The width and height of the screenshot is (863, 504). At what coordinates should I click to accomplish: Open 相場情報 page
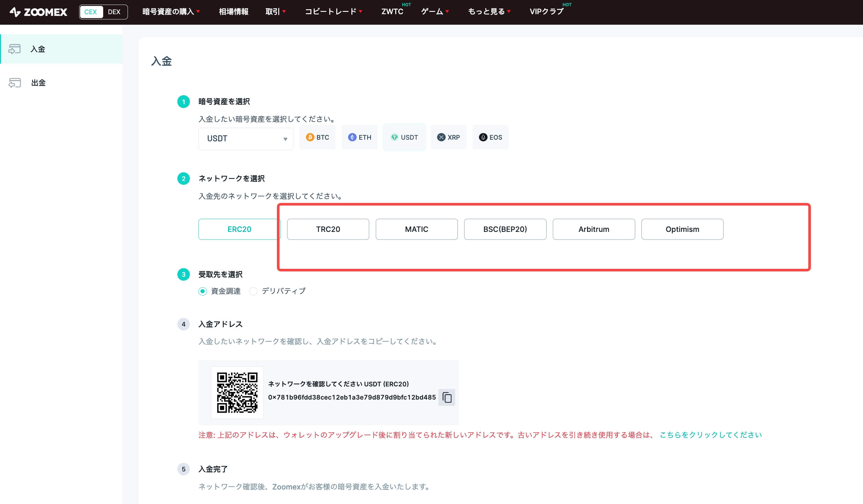coord(234,12)
